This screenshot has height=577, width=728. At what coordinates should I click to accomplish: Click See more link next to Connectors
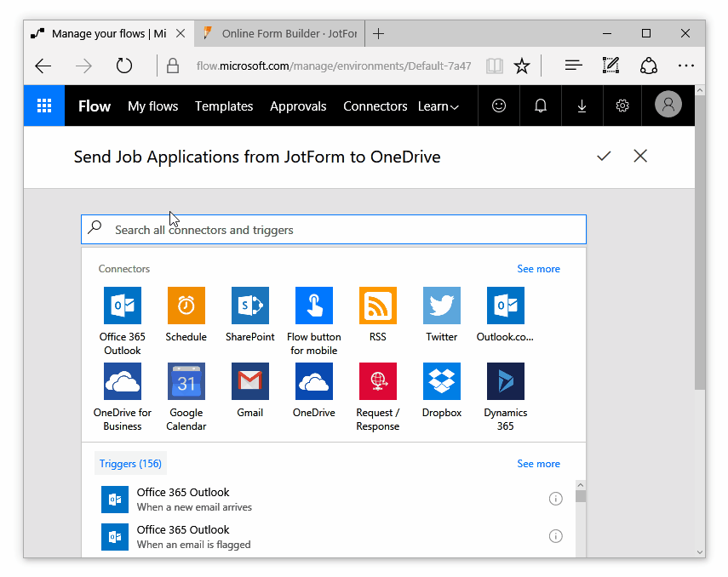pos(538,269)
